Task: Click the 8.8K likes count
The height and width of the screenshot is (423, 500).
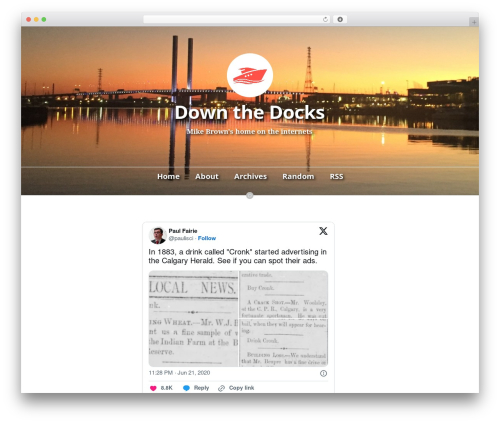Action: tap(167, 388)
